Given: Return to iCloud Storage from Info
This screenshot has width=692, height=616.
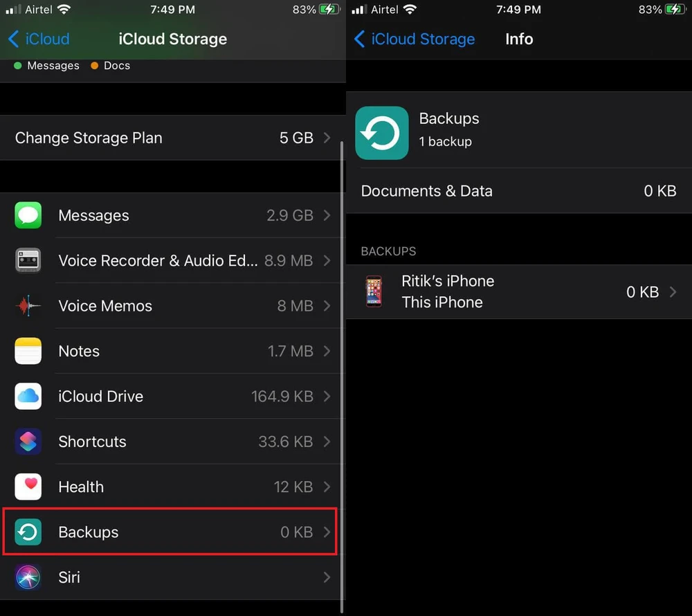Looking at the screenshot, I should [x=414, y=39].
